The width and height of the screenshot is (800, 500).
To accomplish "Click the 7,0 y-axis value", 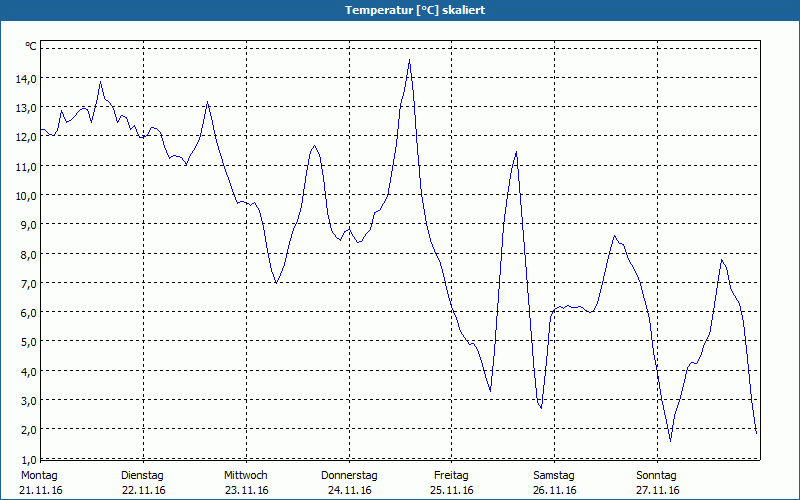I will [28, 284].
